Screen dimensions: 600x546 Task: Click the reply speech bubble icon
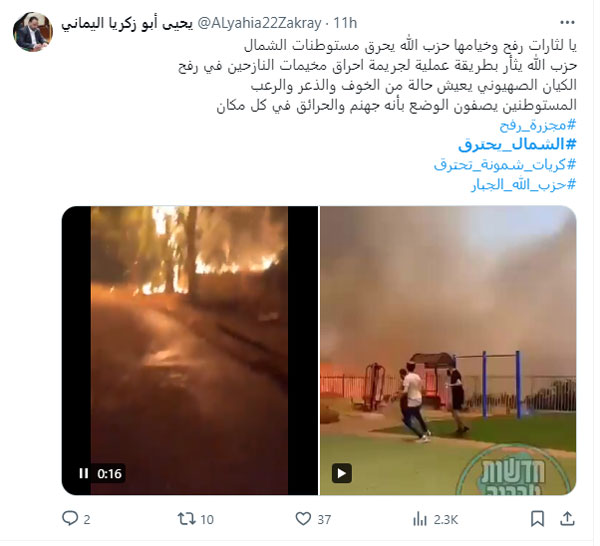coord(70,518)
